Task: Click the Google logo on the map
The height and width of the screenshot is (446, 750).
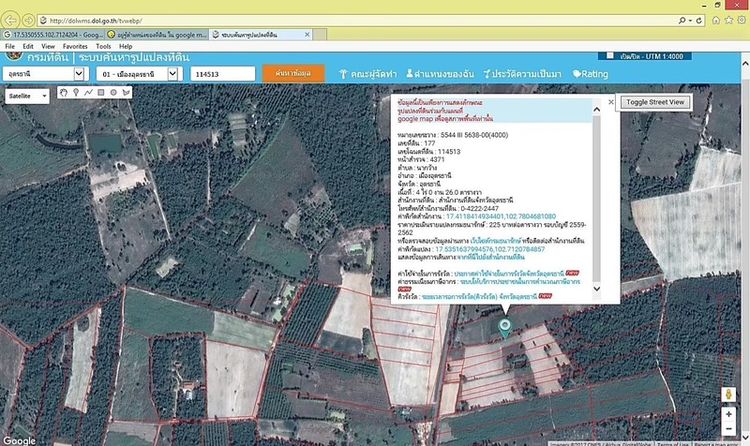Action: 20,441
